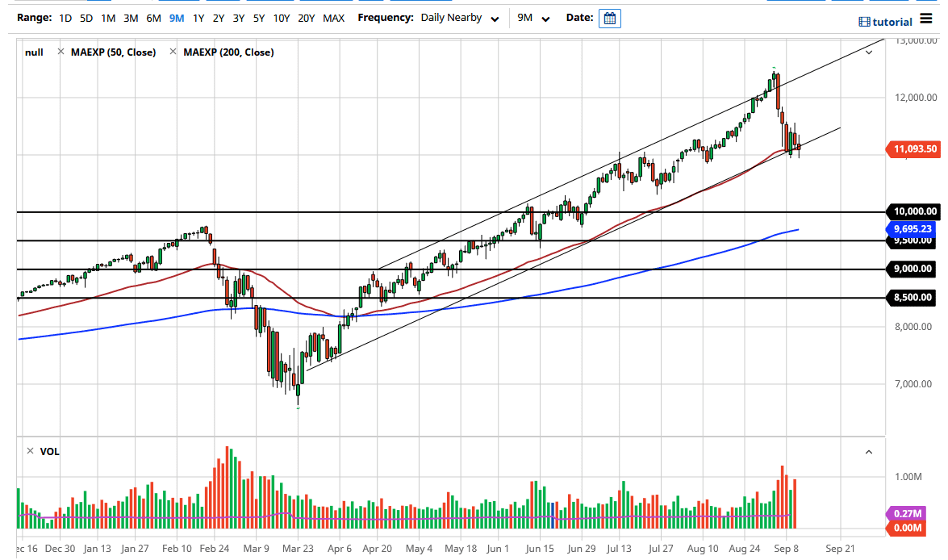Set chart range to 6M
948x560 pixels.
153,18
